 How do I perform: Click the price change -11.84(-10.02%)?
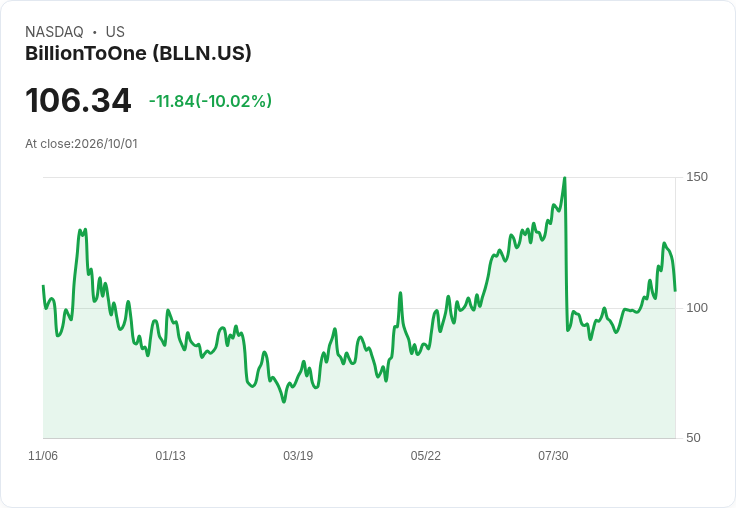point(210,101)
